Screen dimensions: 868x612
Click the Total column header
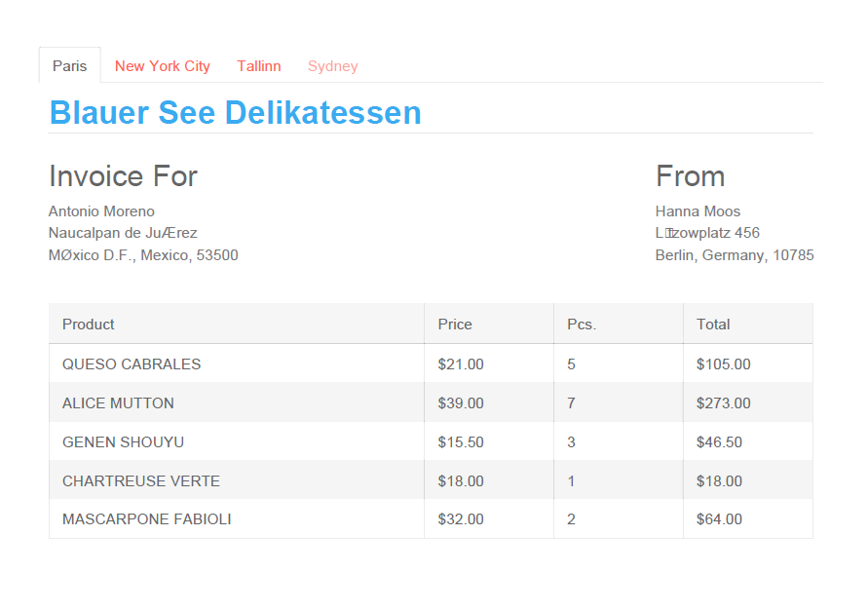point(713,325)
